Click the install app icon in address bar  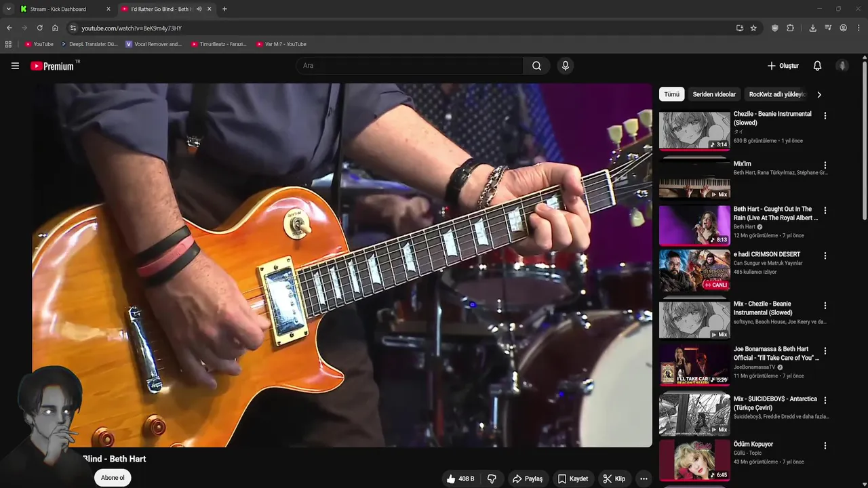(x=739, y=28)
